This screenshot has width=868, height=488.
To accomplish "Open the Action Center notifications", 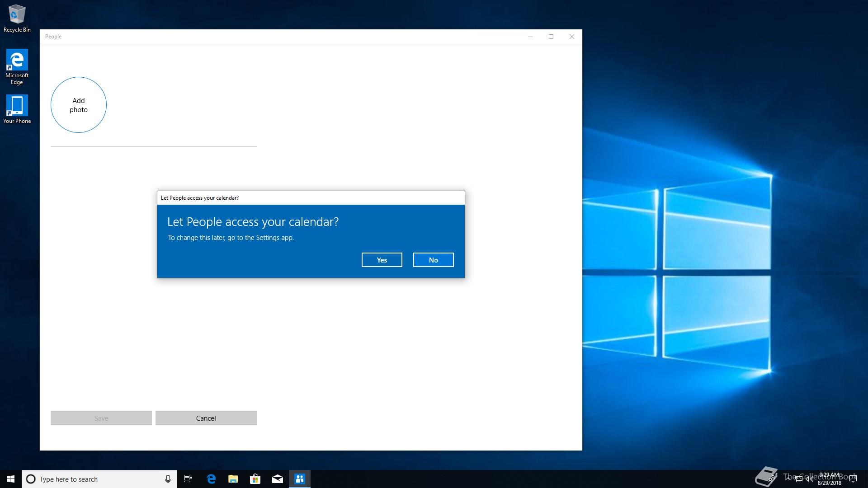I will [853, 479].
